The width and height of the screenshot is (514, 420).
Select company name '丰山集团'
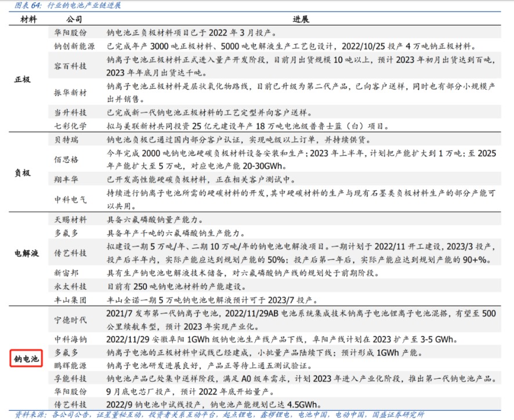coord(70,300)
